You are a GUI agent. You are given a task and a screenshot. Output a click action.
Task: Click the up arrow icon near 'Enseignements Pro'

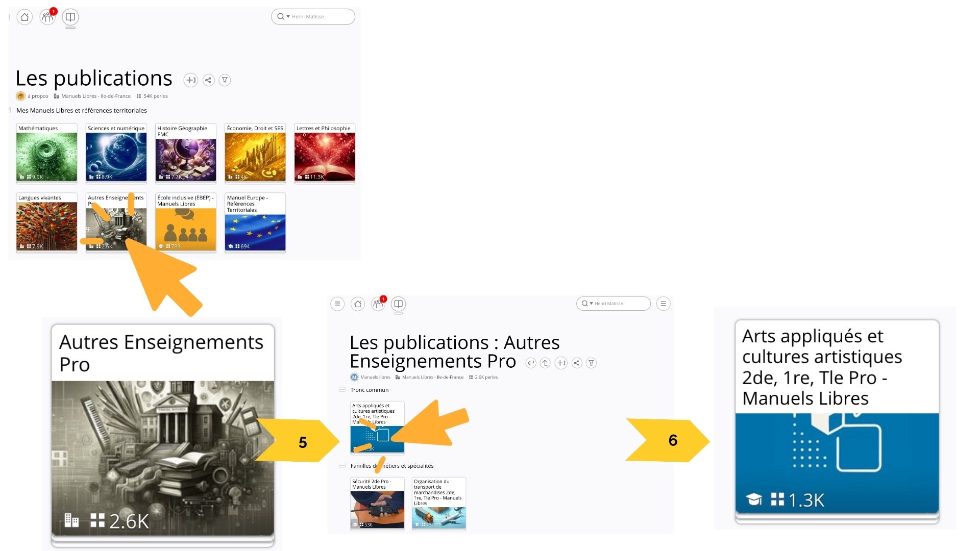[x=545, y=363]
